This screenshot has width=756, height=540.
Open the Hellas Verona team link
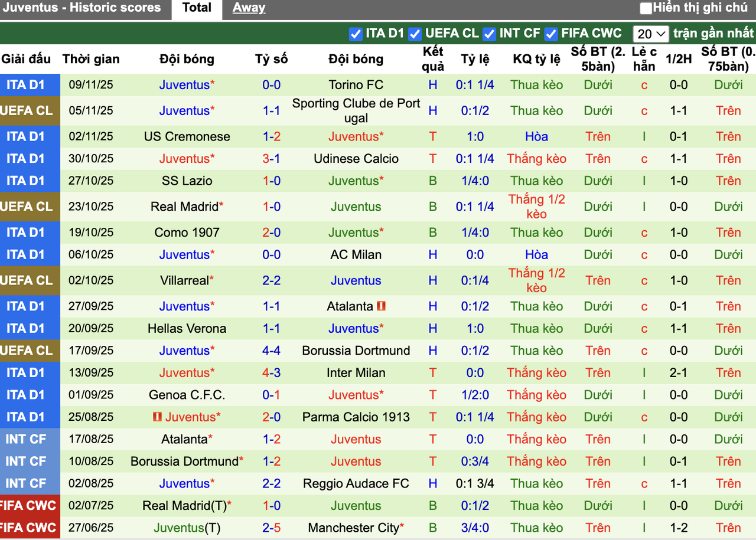pyautogui.click(x=187, y=329)
